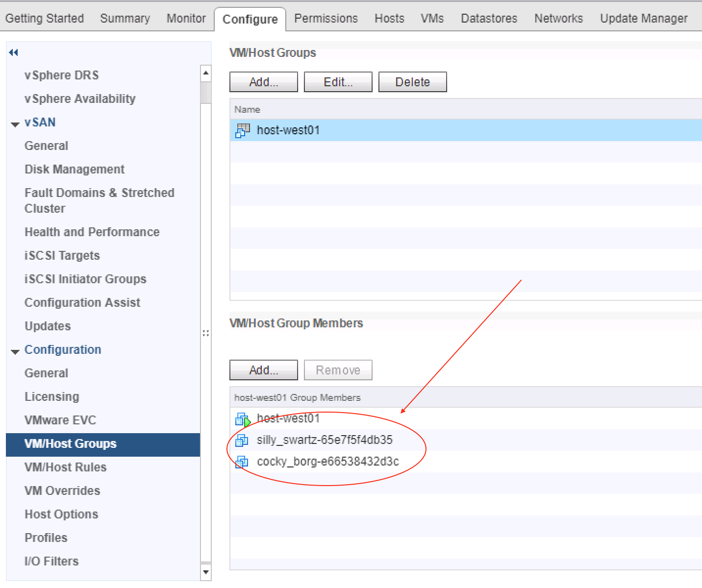The width and height of the screenshot is (702, 588).
Task: Click the panel resize grip dots
Action: coord(206,333)
